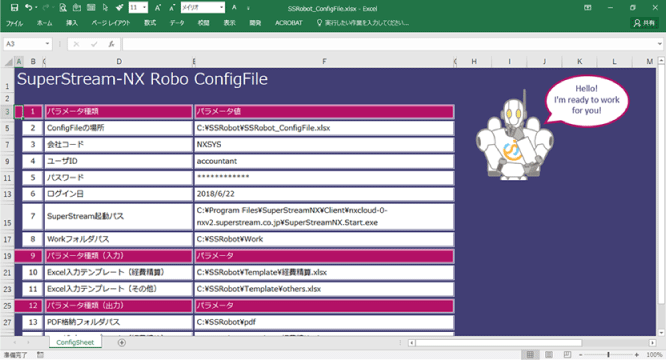
Task: Click the cell containing accountant
Action: coord(324,161)
